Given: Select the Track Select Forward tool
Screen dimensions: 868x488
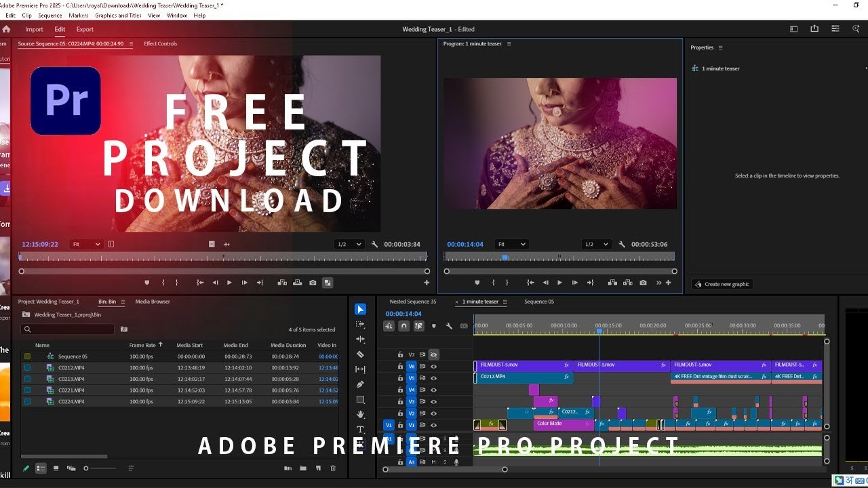Looking at the screenshot, I should point(360,324).
